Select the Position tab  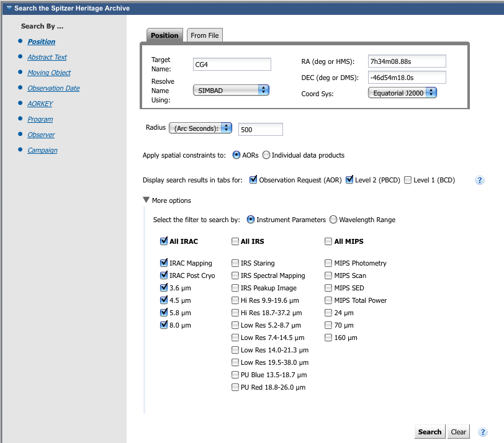point(164,35)
